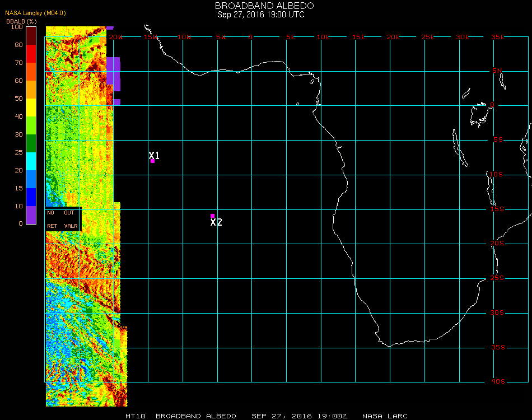This screenshot has width=532, height=420.
Task: Select the purple 0-10 colorbar swatch
Action: coord(31,215)
